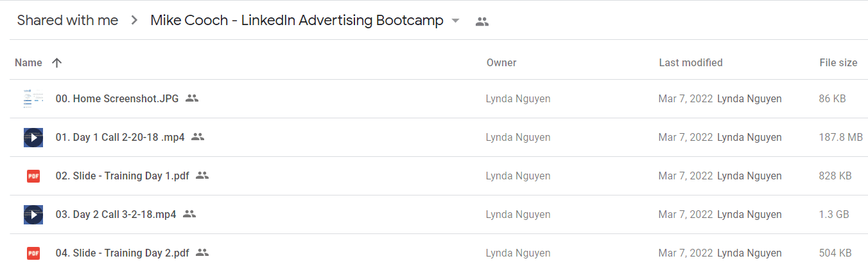Click owner Lynda Nguyen in Training Day 1 row
868x272 pixels.
pos(518,176)
